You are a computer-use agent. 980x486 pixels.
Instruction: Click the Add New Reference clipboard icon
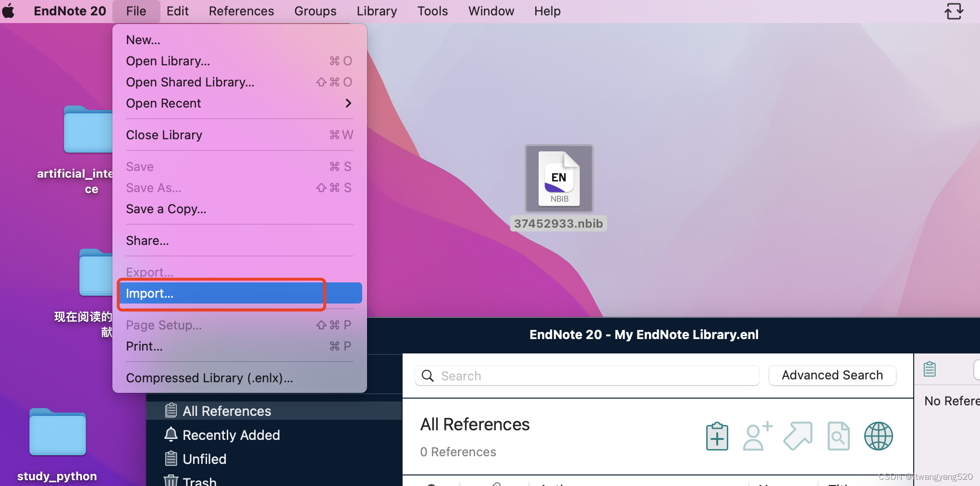point(717,436)
